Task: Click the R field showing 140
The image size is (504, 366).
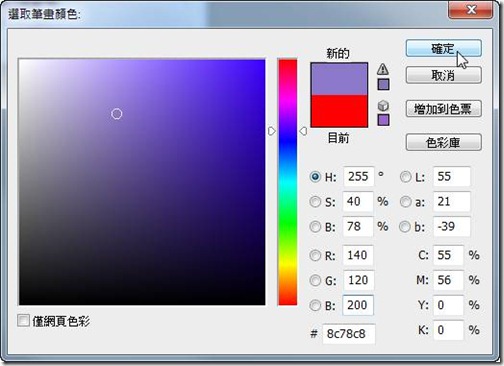Action: (x=358, y=255)
